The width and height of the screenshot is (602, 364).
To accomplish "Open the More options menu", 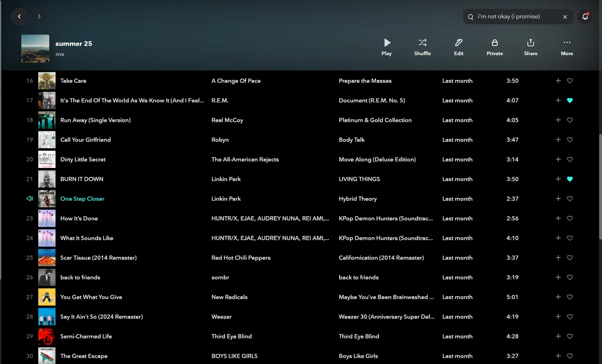I will tap(567, 47).
